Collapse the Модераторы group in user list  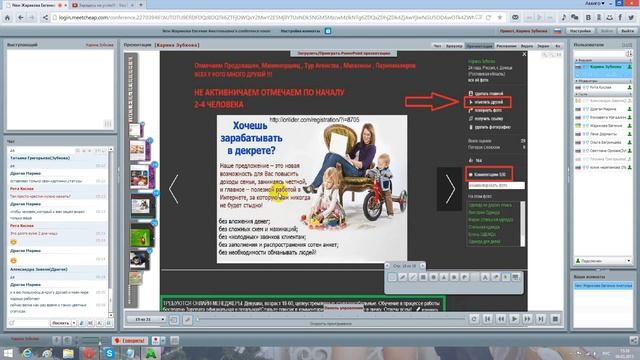pos(577,81)
